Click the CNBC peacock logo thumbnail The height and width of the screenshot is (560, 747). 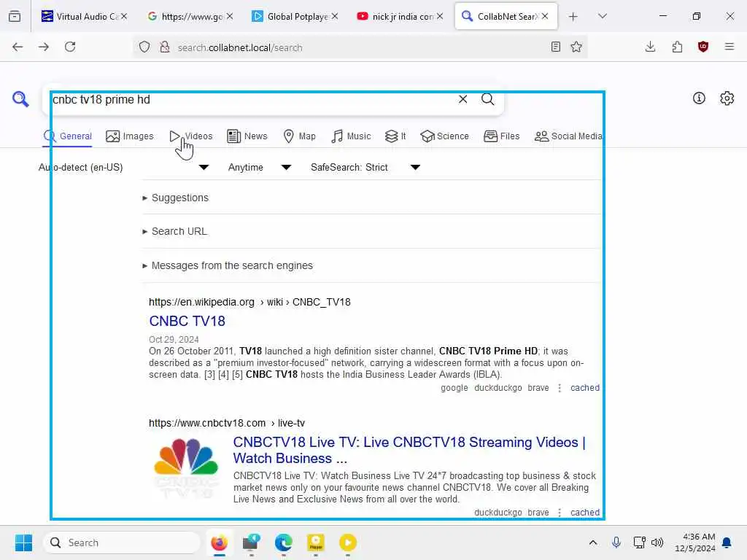(x=186, y=468)
